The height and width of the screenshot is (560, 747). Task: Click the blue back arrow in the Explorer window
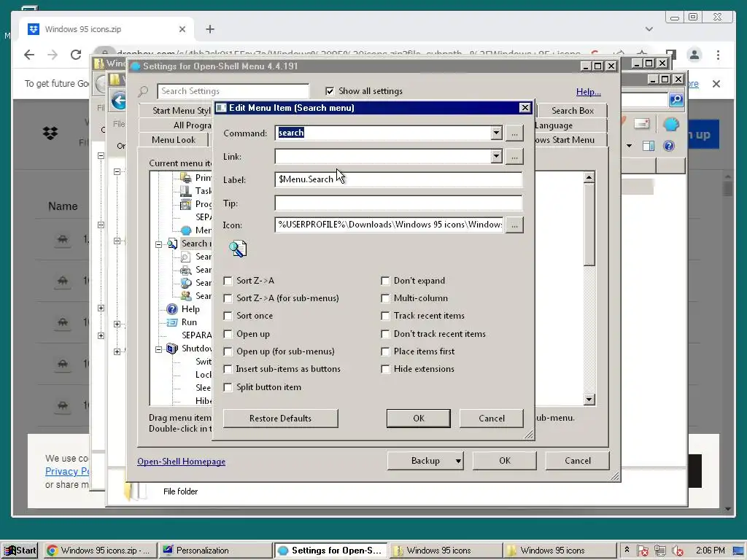(x=119, y=101)
